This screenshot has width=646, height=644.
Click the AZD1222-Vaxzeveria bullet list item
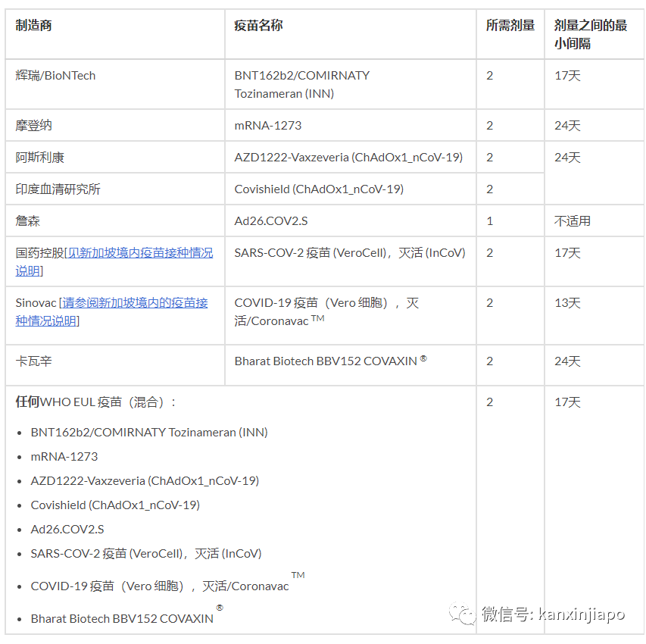pyautogui.click(x=145, y=481)
